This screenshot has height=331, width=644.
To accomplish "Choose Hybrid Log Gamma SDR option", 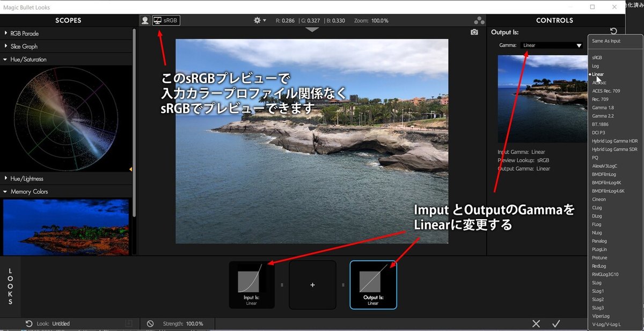I will (616, 149).
